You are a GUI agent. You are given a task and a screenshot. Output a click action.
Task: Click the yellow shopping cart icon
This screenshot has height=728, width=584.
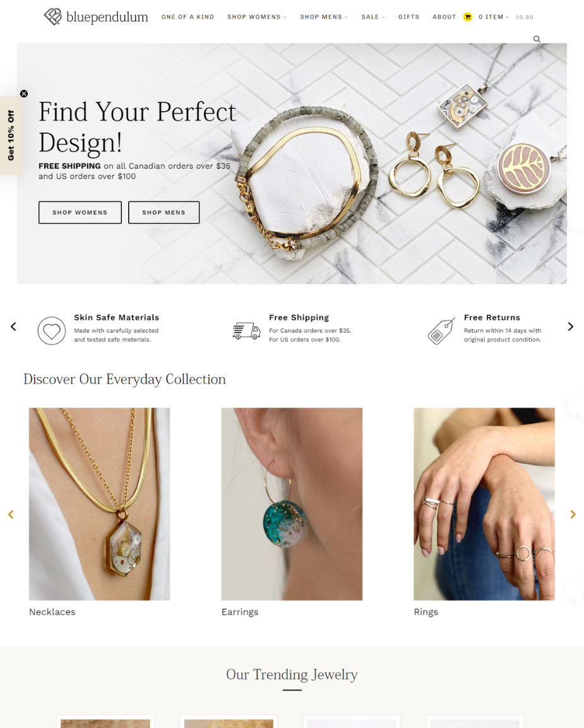[467, 16]
